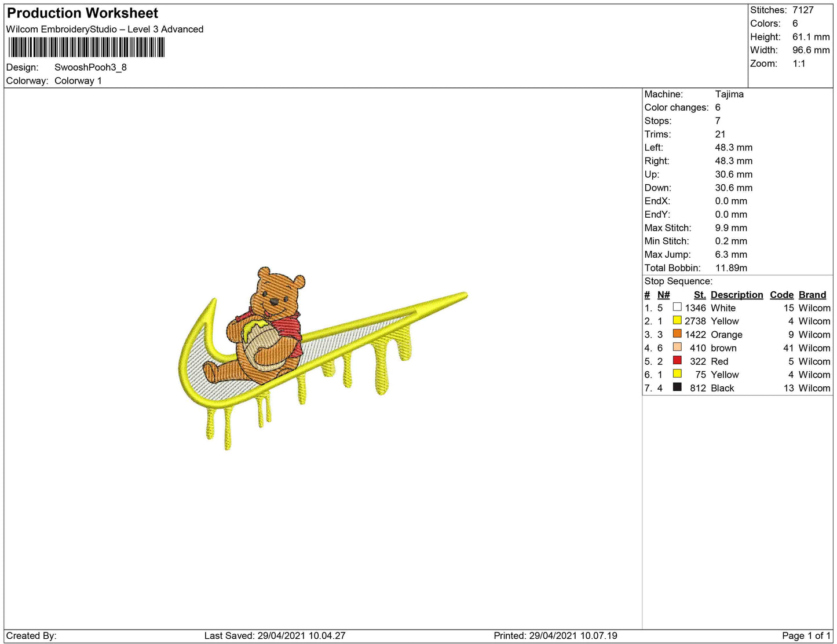Click the "Colorway 1" value
This screenshot has height=644, width=837.
(78, 80)
